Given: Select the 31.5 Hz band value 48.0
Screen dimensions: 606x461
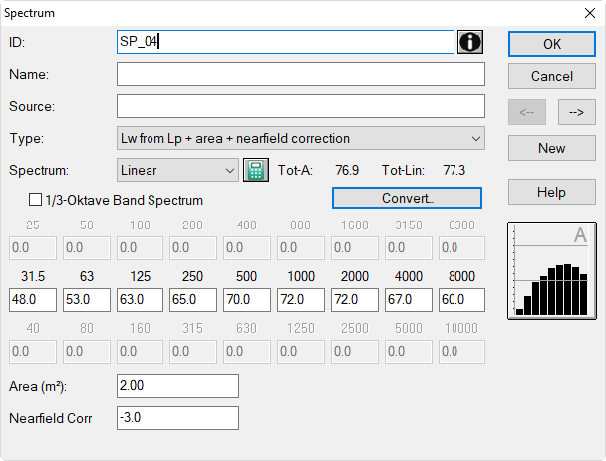Looking at the screenshot, I should click(33, 299).
